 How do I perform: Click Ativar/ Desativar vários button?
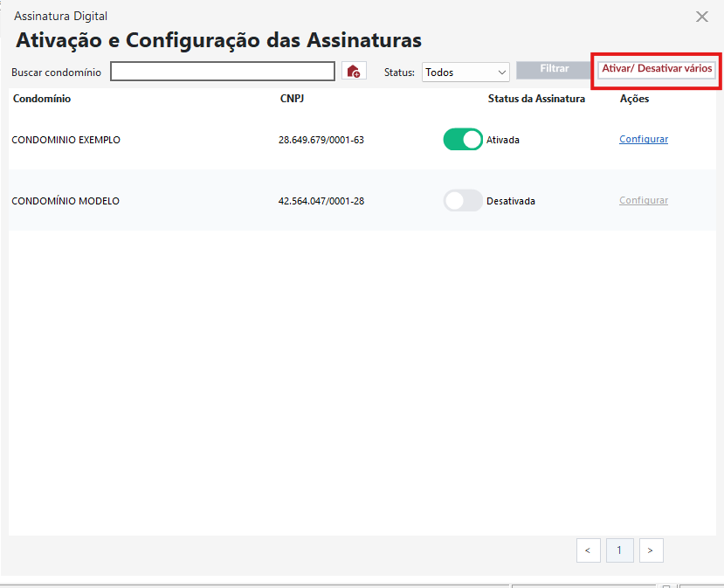point(657,70)
